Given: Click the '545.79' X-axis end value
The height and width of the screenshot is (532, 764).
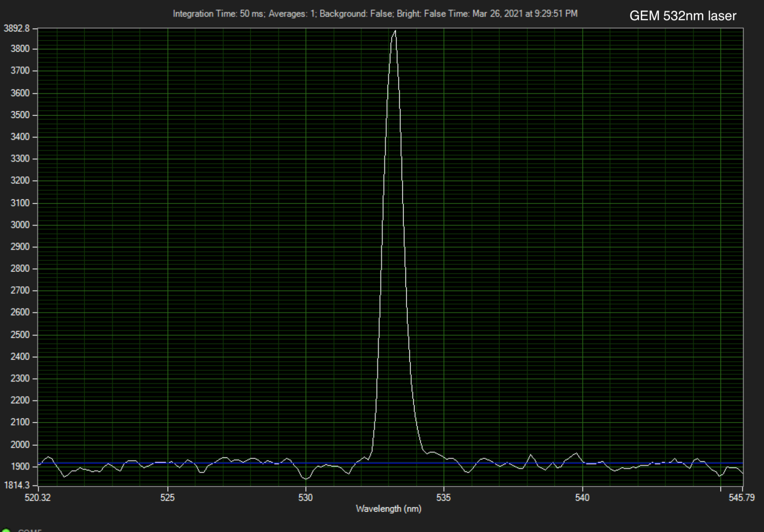Looking at the screenshot, I should click(x=741, y=497).
